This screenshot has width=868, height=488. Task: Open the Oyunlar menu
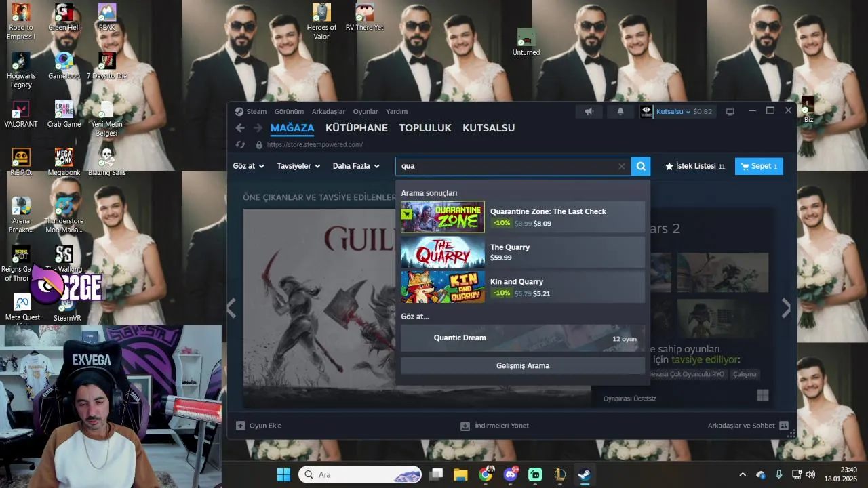366,111
